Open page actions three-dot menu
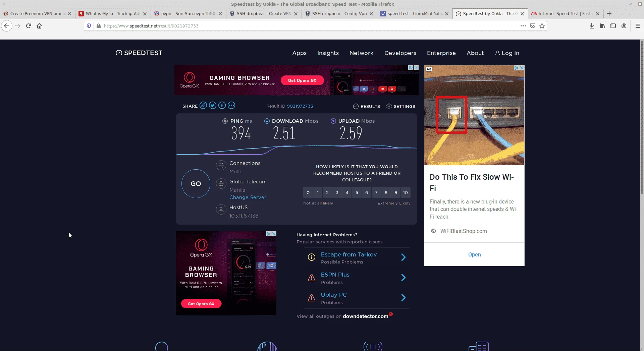The height and width of the screenshot is (351, 644). [x=523, y=26]
